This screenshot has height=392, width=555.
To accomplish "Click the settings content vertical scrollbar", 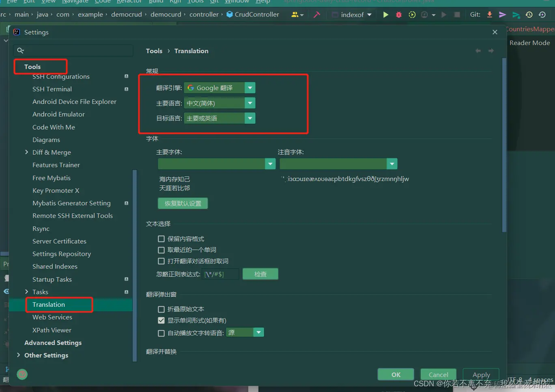I will pos(504,145).
